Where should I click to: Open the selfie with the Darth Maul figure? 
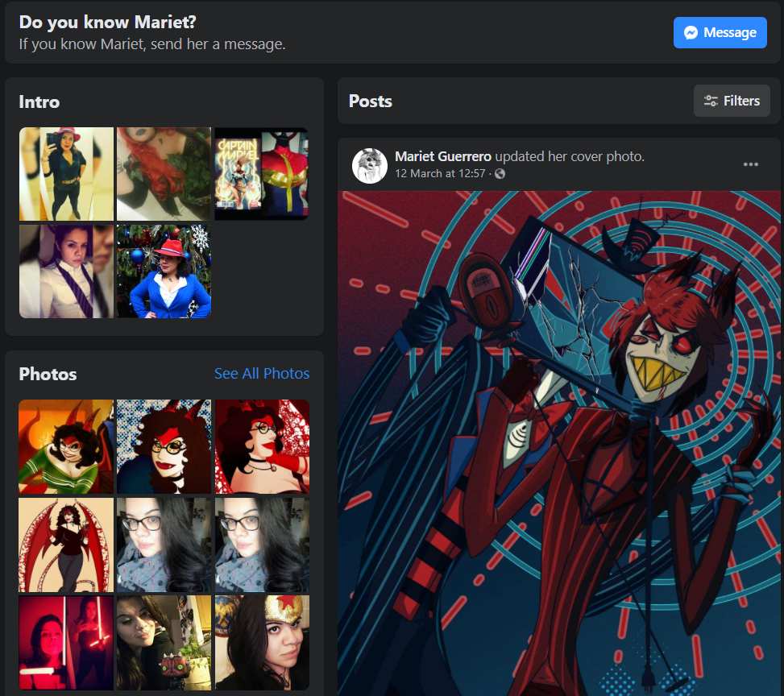pyautogui.click(x=164, y=643)
